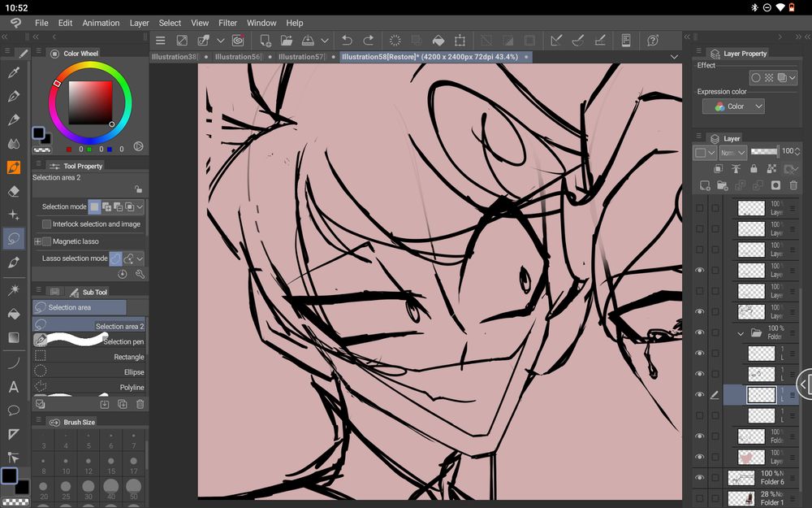The height and width of the screenshot is (508, 812).
Task: Choose brush size 30
Action: (88, 489)
